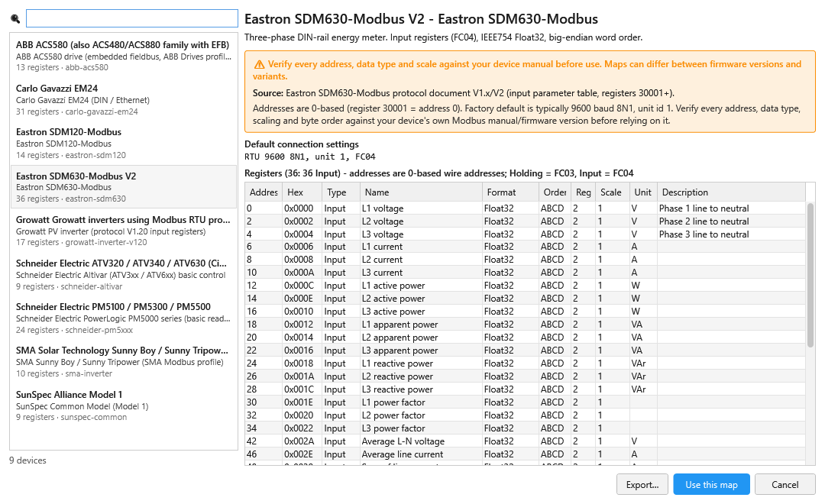The image size is (825, 504).
Task: Click the L2 power factor cell
Action: click(421, 415)
